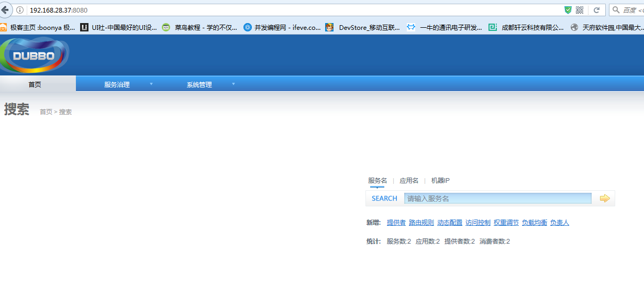Click the 访问控制 add link
This screenshot has height=285, width=644.
[x=478, y=223]
